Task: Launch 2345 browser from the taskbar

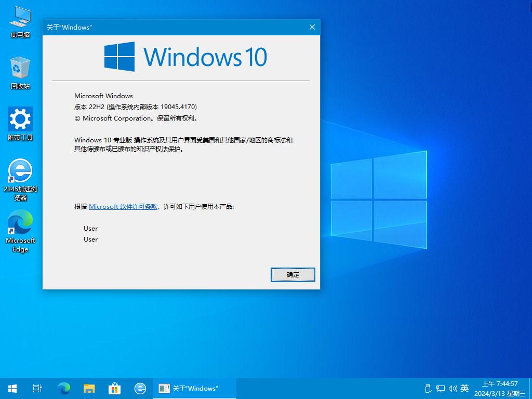Action: (x=140, y=389)
